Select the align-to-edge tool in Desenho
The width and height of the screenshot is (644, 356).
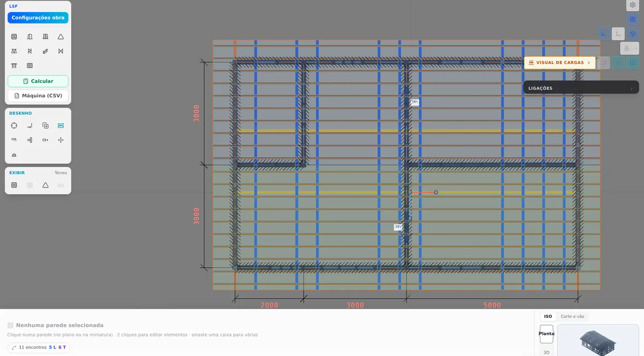pos(30,140)
